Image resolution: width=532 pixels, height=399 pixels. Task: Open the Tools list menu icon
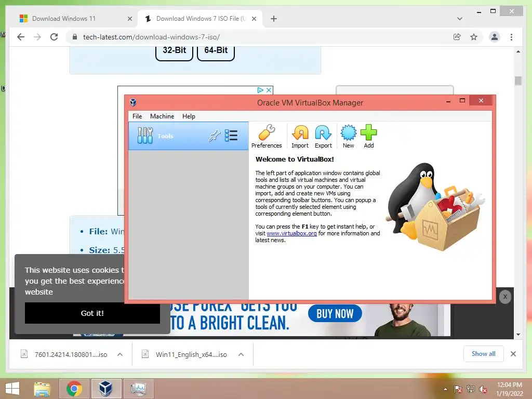[x=231, y=136]
